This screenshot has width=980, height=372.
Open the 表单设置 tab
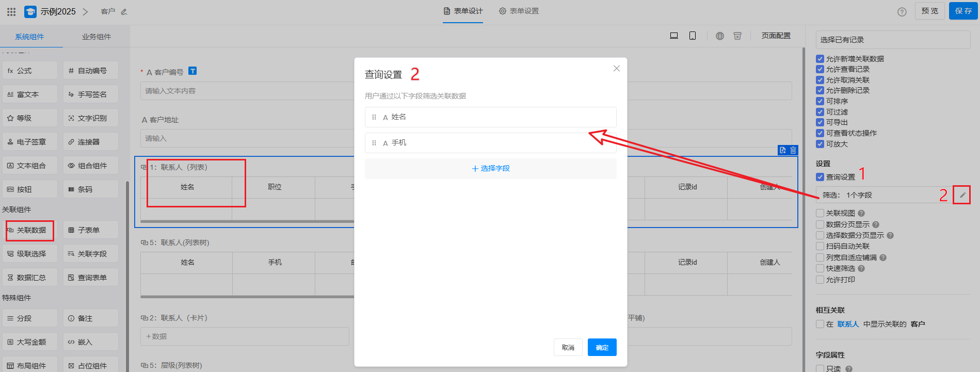[x=519, y=11]
